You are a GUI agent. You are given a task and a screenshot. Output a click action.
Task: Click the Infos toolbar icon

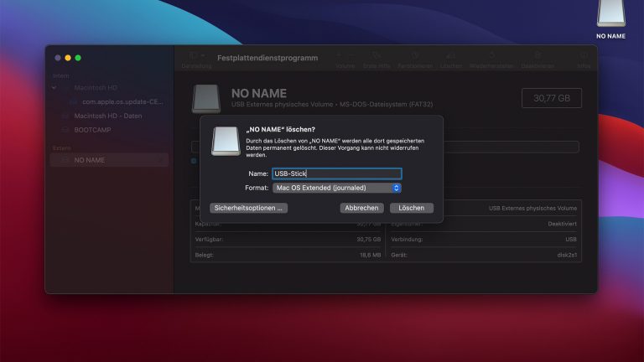(x=583, y=56)
